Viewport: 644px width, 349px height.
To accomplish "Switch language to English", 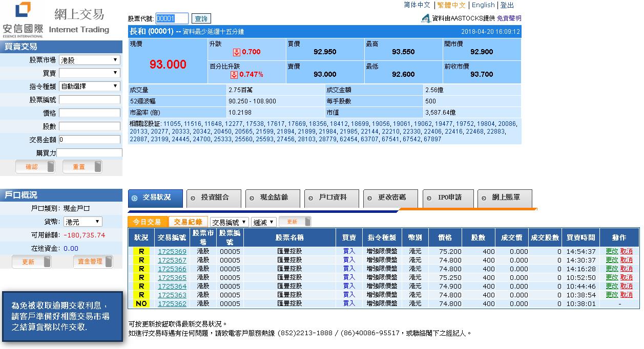I will (483, 5).
